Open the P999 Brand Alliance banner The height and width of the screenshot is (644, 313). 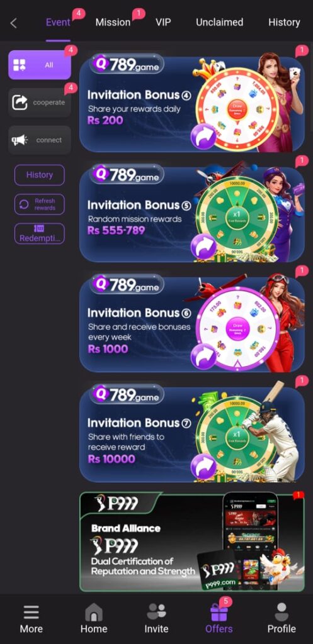192,541
